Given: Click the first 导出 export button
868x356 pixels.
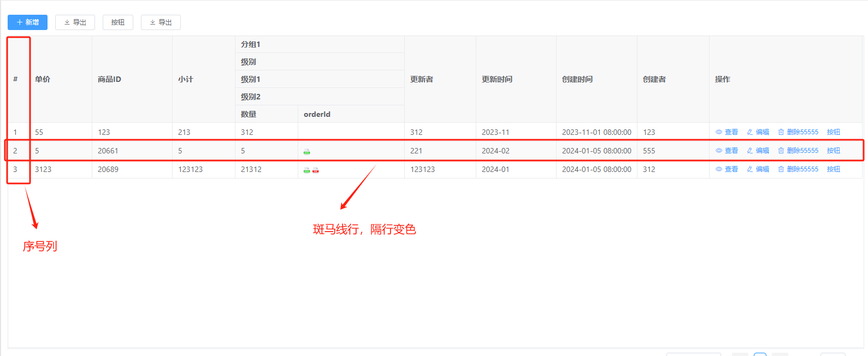Looking at the screenshot, I should pos(75,22).
